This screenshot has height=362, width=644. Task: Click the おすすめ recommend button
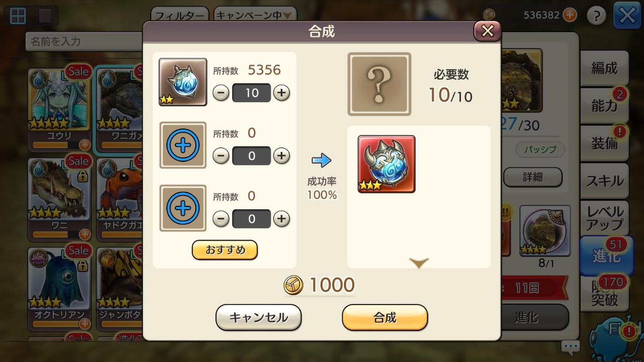tap(225, 250)
